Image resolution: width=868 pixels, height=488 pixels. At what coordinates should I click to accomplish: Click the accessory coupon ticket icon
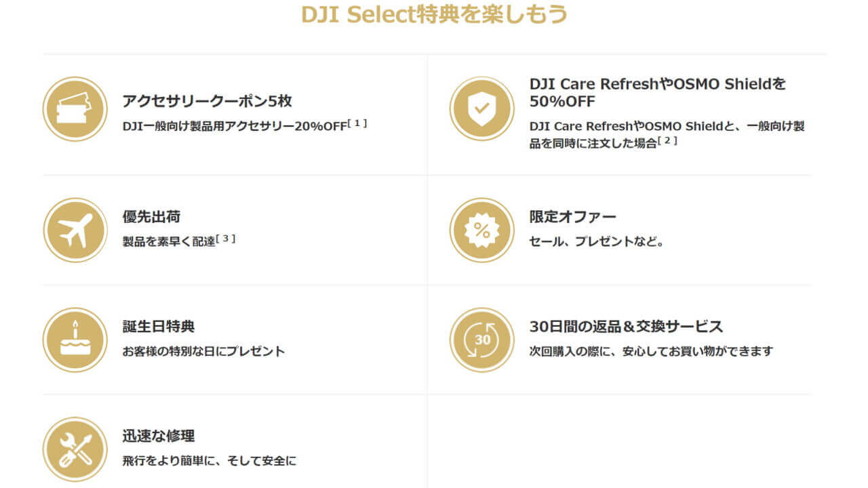(x=75, y=109)
